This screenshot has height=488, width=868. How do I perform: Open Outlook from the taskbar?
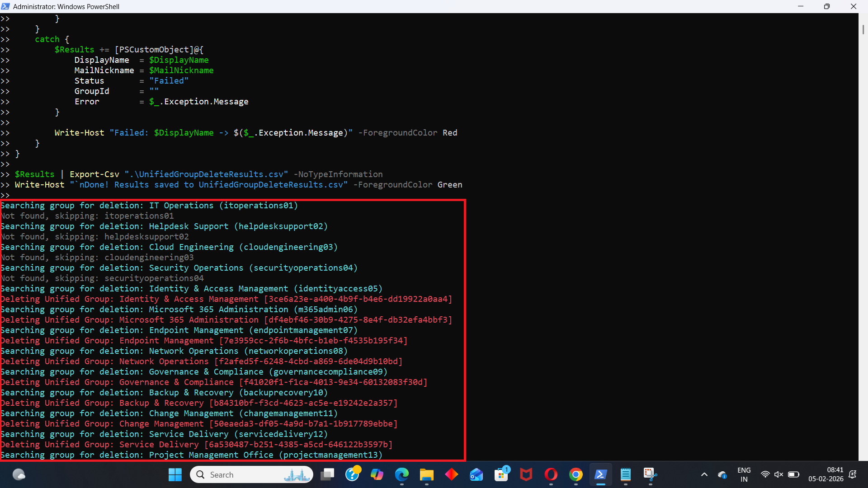tap(476, 474)
